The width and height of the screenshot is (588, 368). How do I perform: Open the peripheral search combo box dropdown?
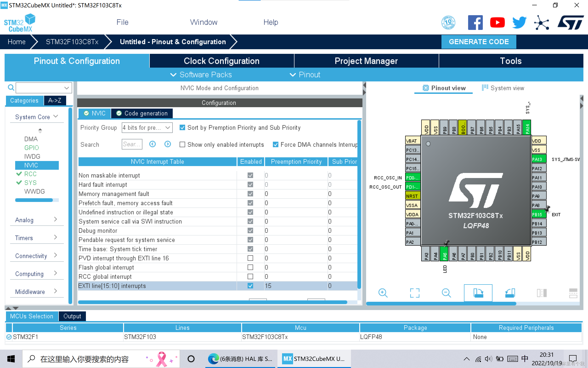coord(67,88)
